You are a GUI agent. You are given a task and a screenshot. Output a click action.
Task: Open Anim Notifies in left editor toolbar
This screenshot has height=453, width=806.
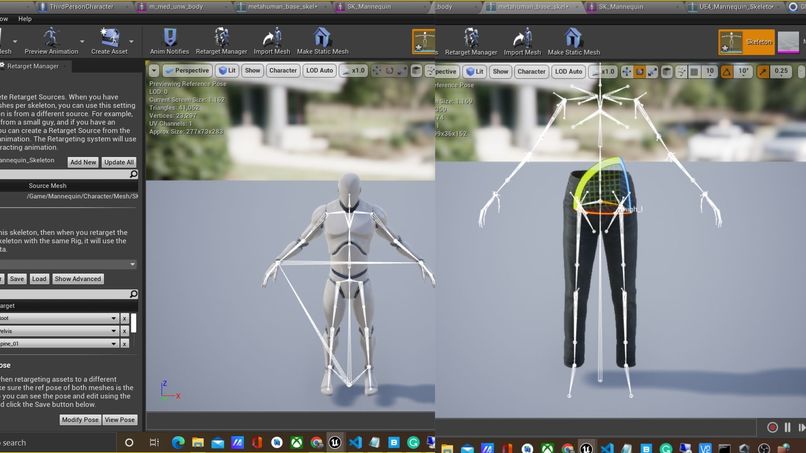coord(169,41)
